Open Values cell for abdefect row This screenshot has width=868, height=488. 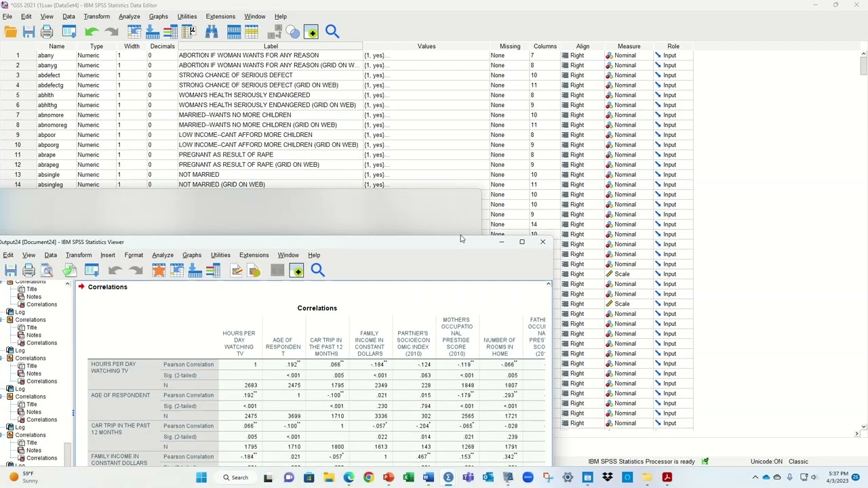tap(426, 75)
